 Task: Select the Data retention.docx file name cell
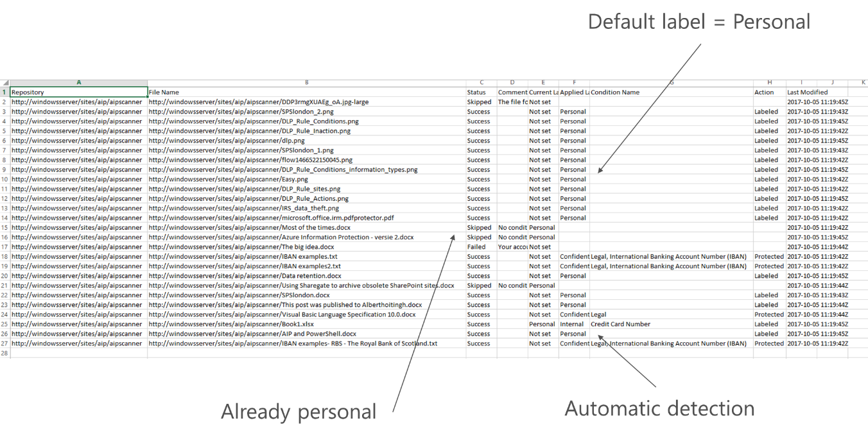point(306,276)
